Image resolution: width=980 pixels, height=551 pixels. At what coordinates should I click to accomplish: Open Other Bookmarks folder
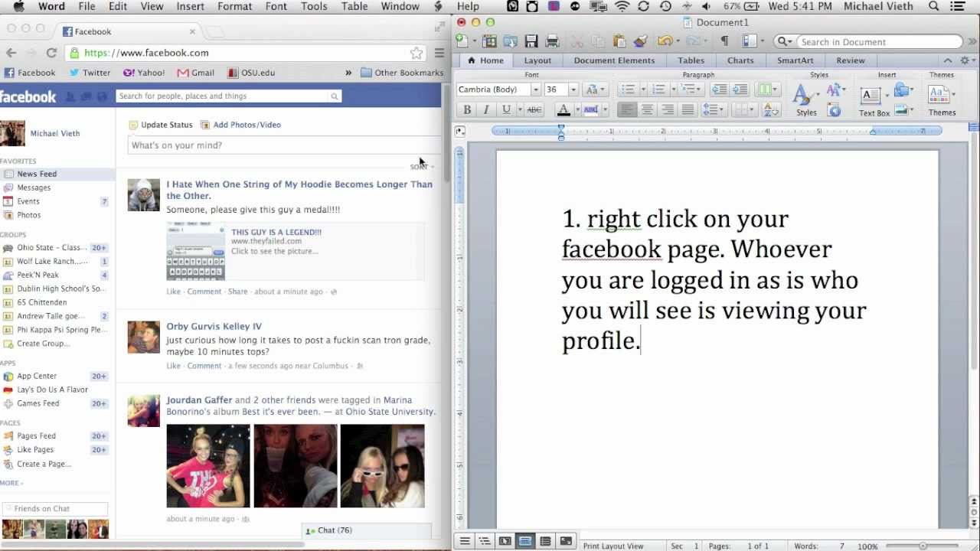tap(402, 73)
